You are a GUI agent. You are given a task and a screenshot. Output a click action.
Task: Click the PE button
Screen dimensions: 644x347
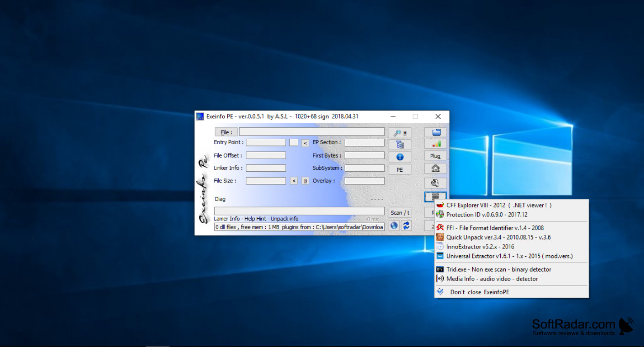(x=400, y=169)
